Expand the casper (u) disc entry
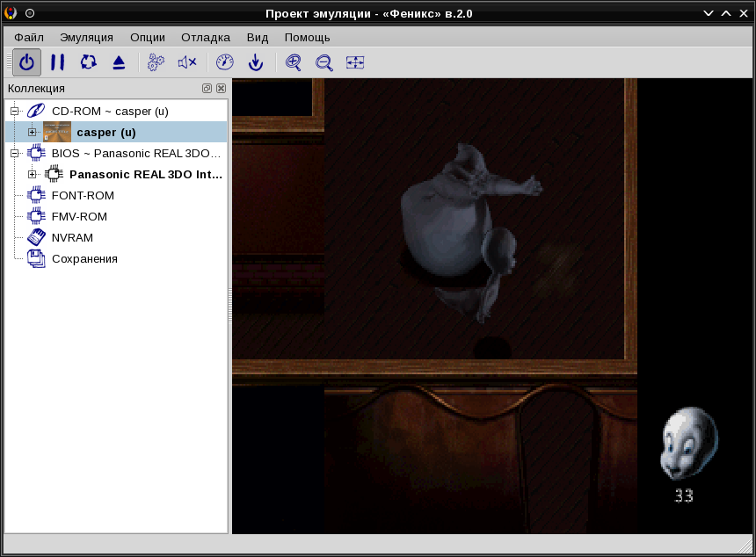The height and width of the screenshot is (557, 756). click(x=33, y=133)
